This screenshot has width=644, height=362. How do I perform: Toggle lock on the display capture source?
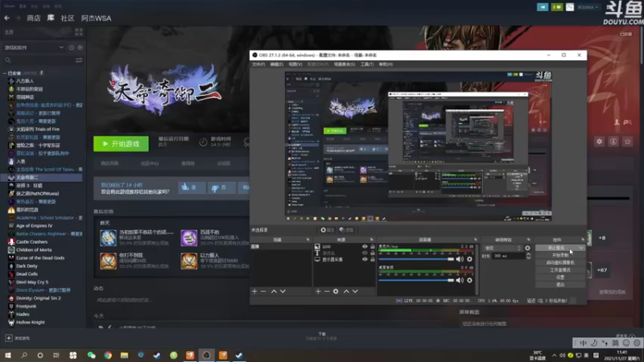click(373, 259)
